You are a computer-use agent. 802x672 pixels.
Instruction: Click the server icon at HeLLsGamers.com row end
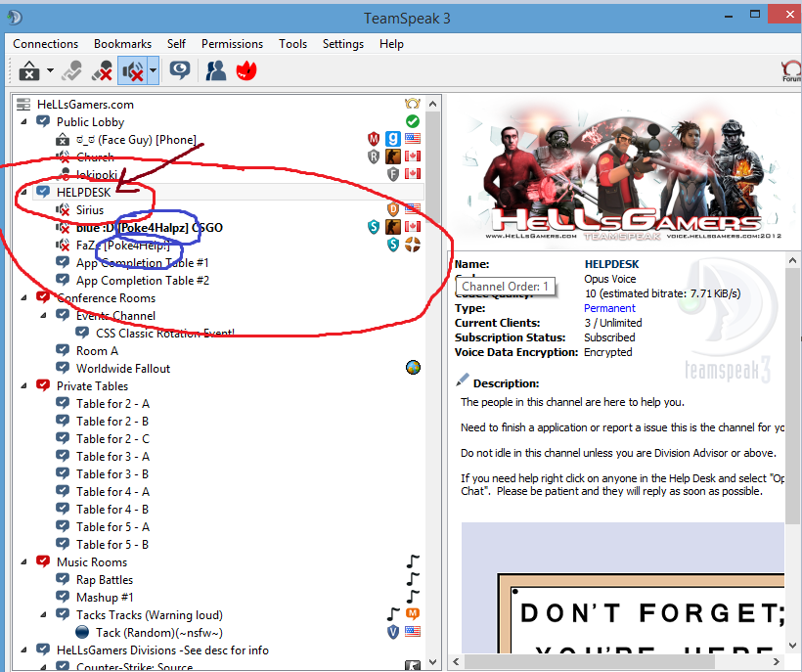point(413,104)
